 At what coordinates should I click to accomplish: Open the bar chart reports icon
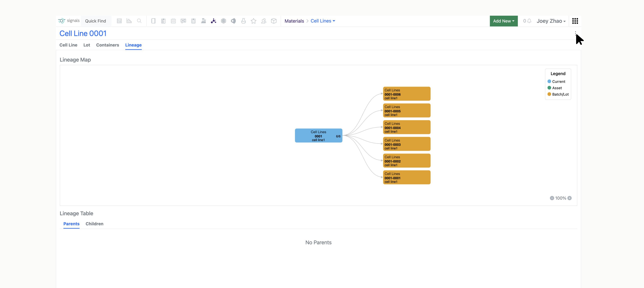tap(129, 21)
